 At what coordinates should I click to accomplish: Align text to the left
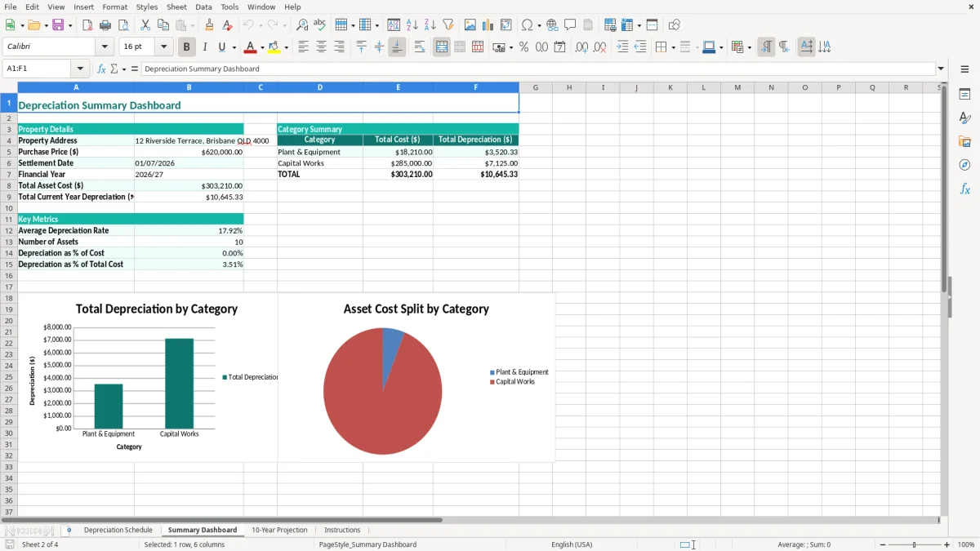pos(304,47)
